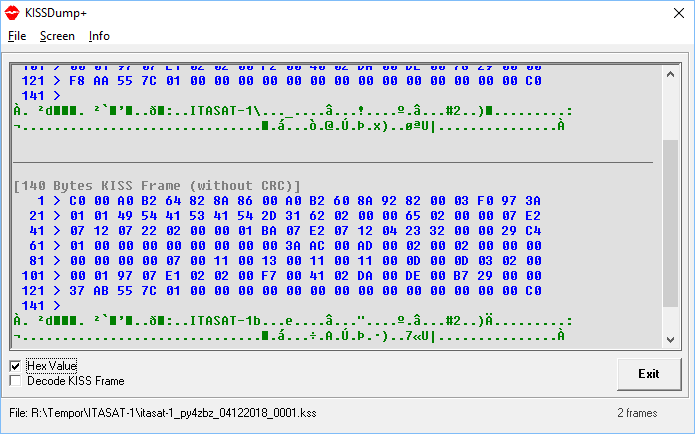Screen dimensions: 695x434
Task: Click the KISSDump+ lips application icon
Action: click(x=12, y=13)
